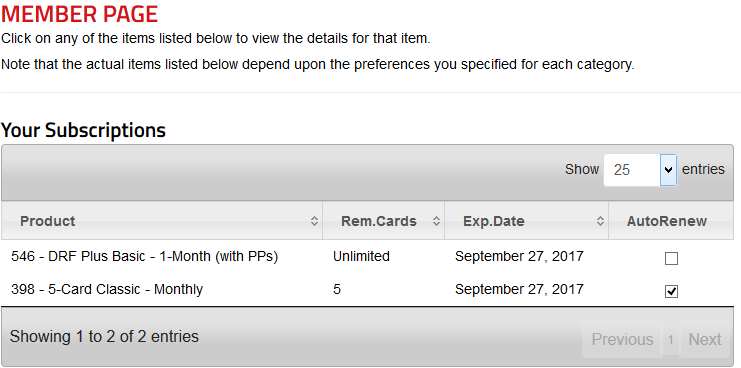The image size is (741, 368).
Task: Click the Product column sort arrows icon
Action: pos(314,221)
